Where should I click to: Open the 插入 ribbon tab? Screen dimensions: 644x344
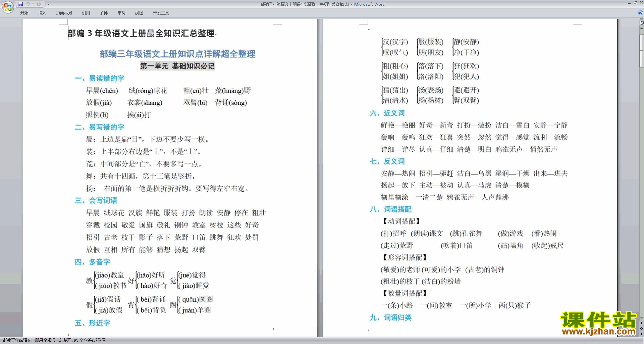(42, 13)
